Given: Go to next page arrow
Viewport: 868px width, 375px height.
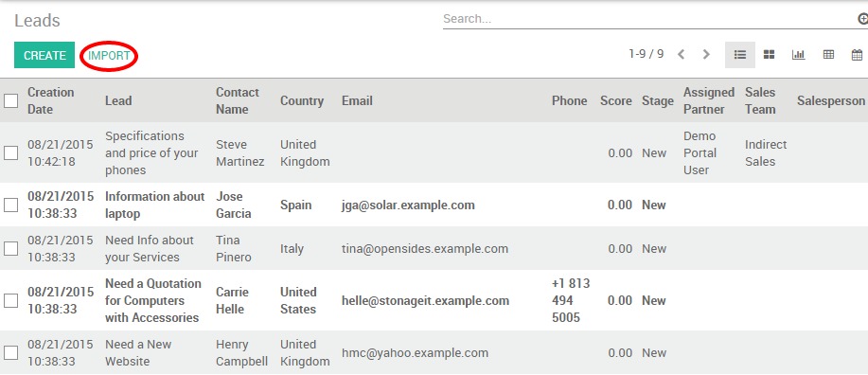Looking at the screenshot, I should pyautogui.click(x=706, y=54).
